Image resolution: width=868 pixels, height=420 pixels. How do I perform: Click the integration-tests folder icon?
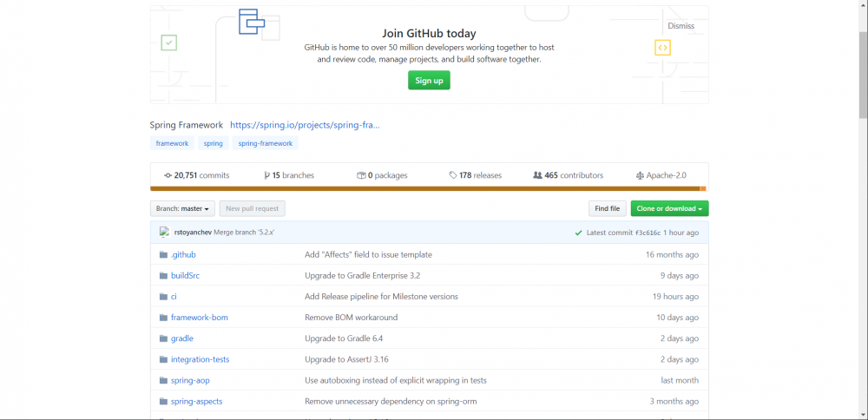(x=163, y=359)
